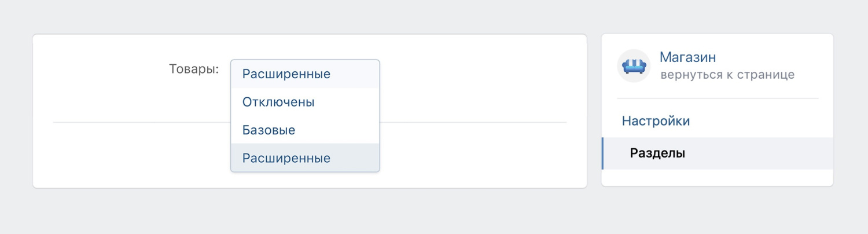Go to Настройки in the right sidebar
868x234 pixels.
point(656,121)
